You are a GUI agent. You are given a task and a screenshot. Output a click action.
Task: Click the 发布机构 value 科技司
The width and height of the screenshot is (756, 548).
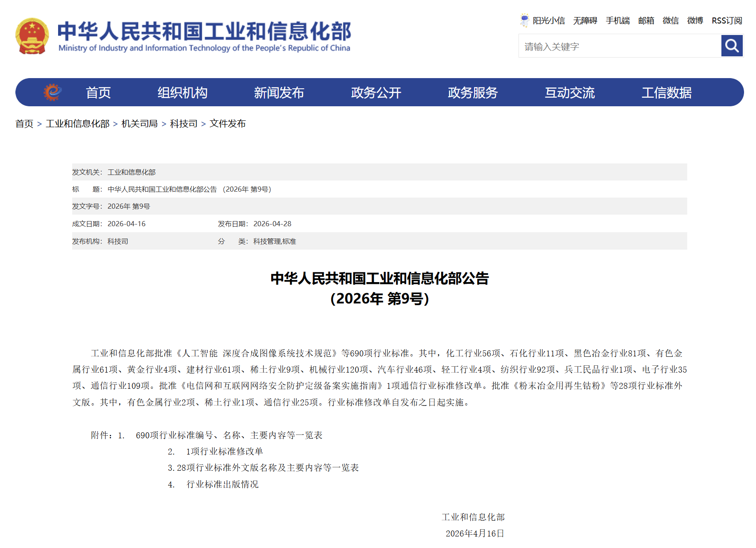118,241
